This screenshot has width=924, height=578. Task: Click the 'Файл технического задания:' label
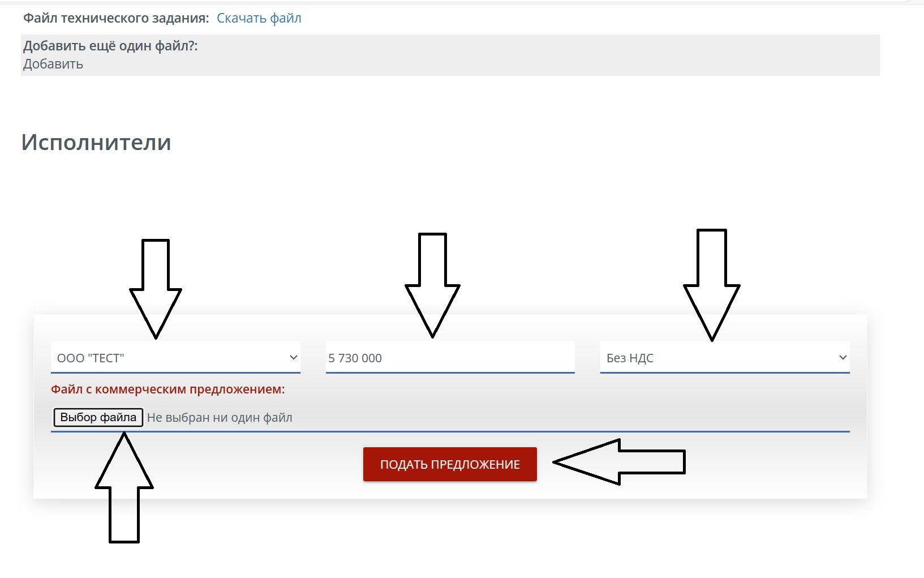pos(116,18)
